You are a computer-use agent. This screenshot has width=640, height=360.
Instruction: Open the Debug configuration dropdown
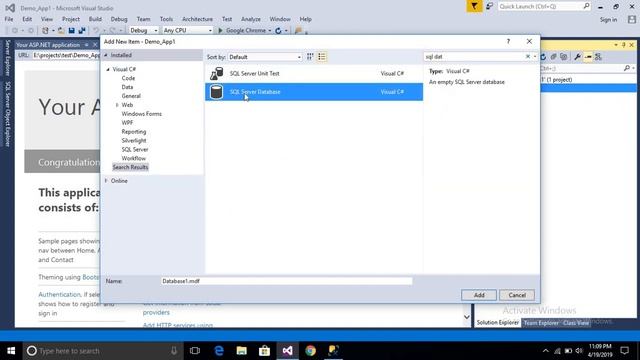(x=143, y=31)
